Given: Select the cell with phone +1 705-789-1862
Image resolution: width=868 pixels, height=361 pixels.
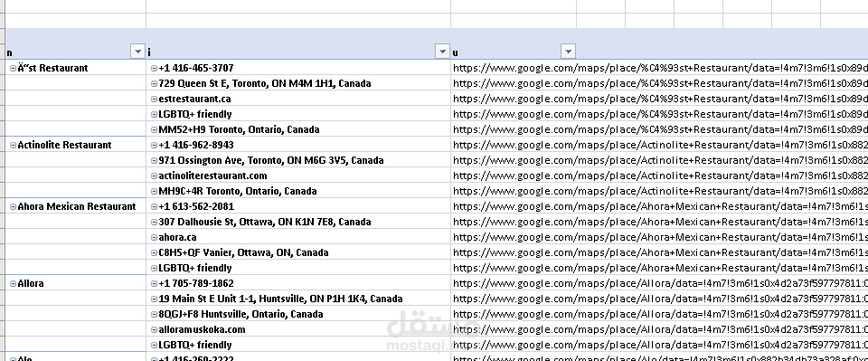Looking at the screenshot, I should (x=298, y=283).
